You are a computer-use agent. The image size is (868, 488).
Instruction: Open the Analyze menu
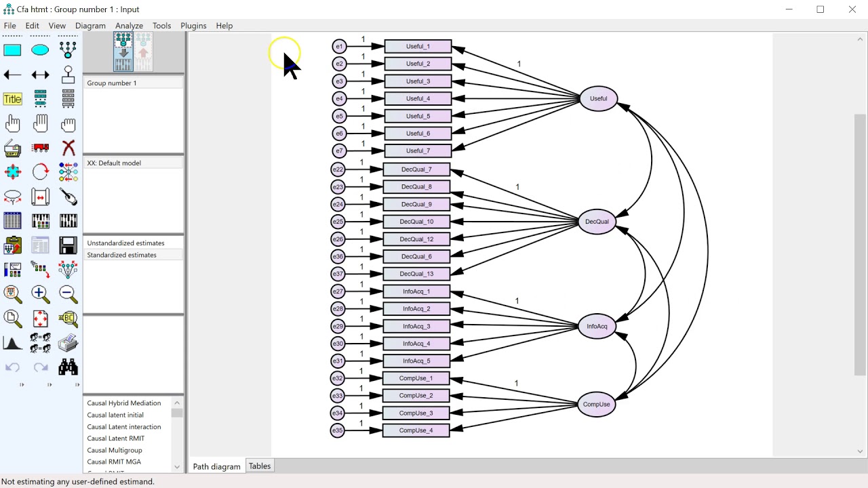pyautogui.click(x=129, y=26)
